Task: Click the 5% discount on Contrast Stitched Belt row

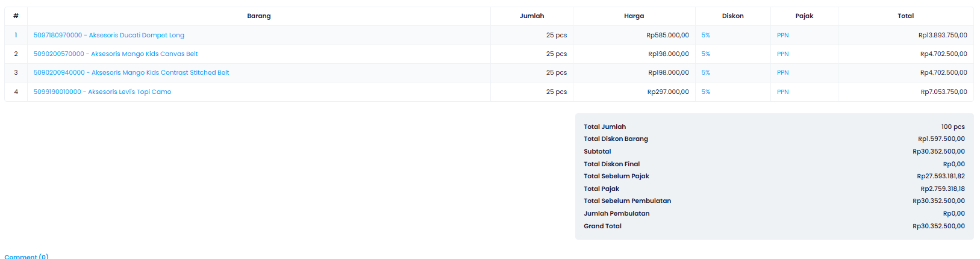Action: (x=705, y=73)
